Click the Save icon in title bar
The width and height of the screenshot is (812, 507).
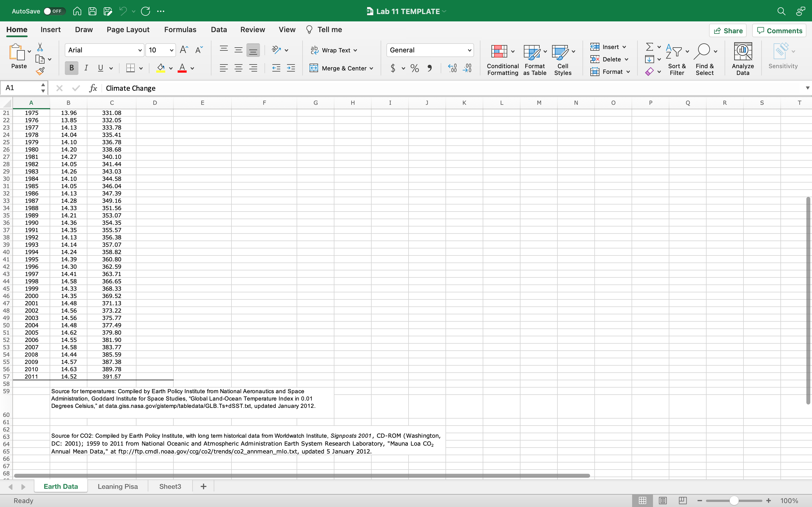click(x=92, y=11)
